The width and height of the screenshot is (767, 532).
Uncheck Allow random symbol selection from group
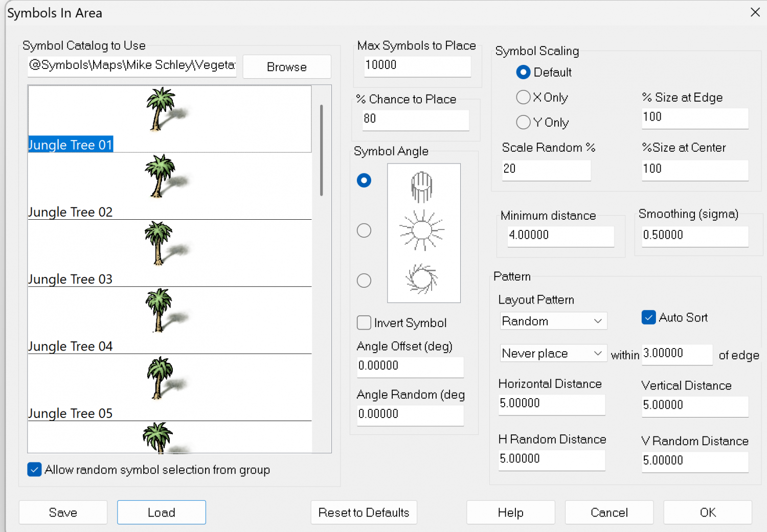click(x=35, y=470)
